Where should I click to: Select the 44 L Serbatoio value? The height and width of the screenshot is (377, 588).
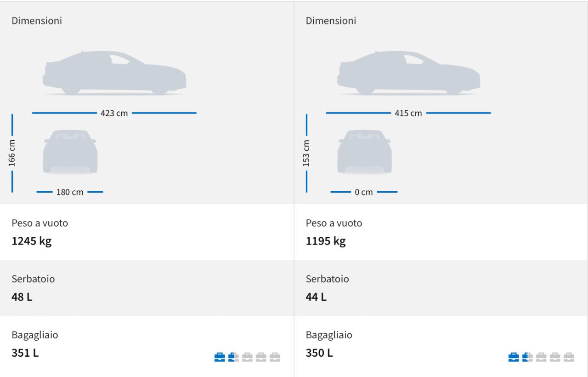(316, 297)
